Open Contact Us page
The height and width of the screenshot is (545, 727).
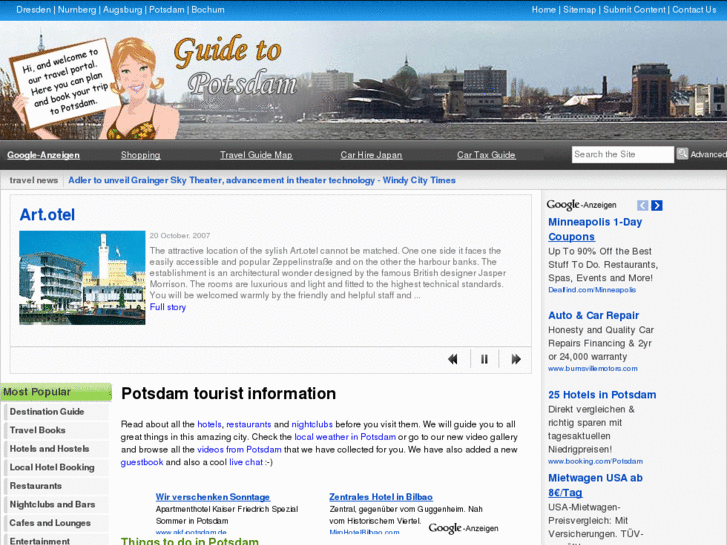694,10
